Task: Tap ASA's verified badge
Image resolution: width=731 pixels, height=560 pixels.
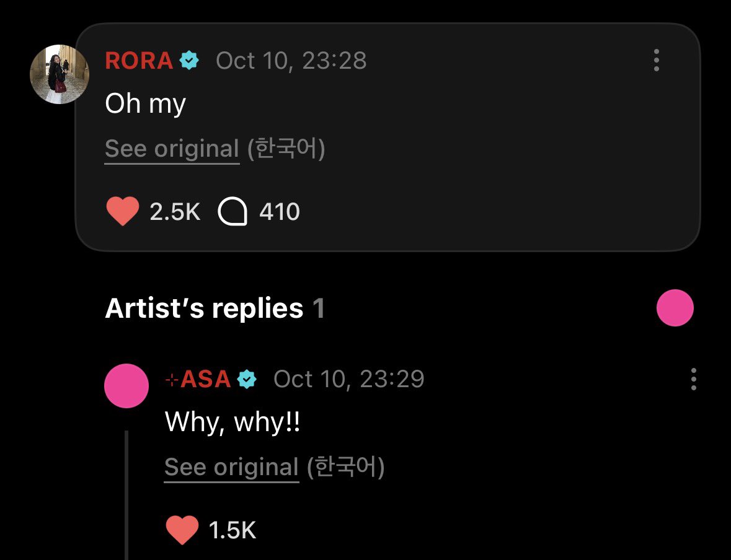Action: click(247, 379)
